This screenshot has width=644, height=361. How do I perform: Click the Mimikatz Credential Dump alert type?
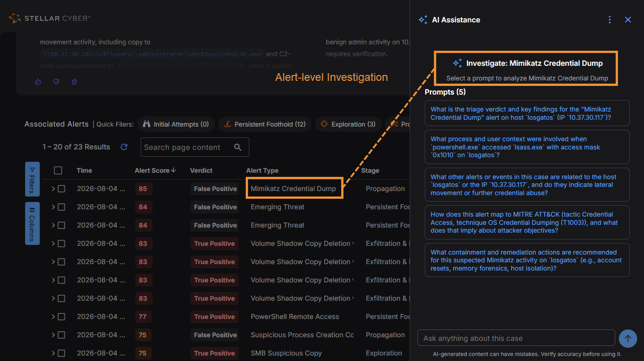[293, 189]
